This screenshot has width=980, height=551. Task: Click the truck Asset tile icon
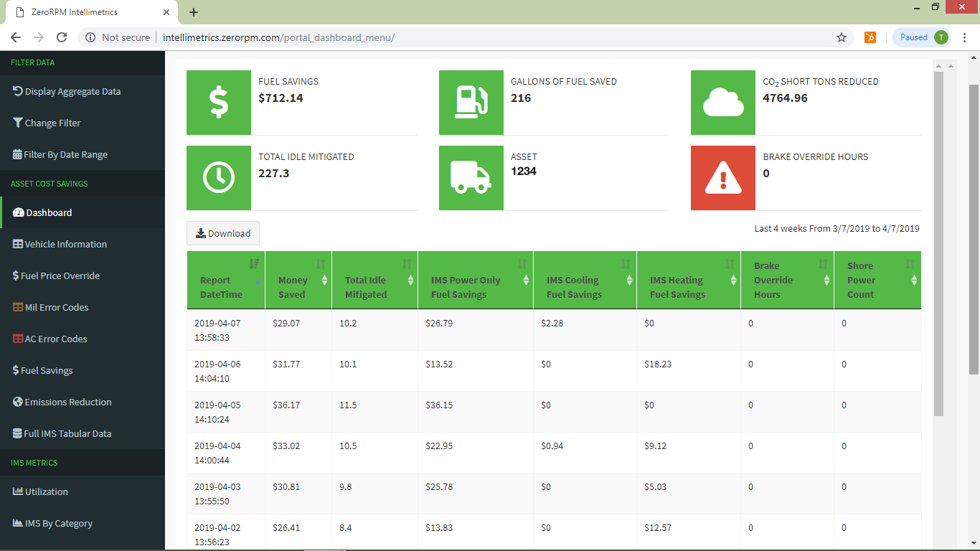pos(471,178)
